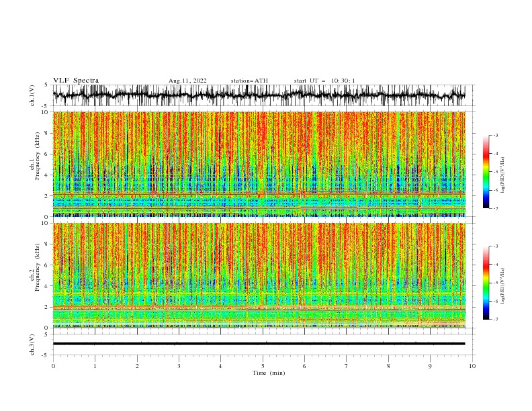Viewport: 532px width, 411px height.
Task: Click the time axis tick "1"
Action: [x=95, y=366]
